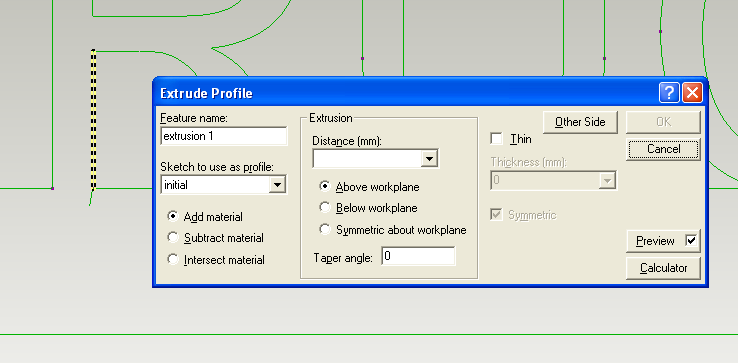This screenshot has height=363, width=738.
Task: Choose Above workplane radio button
Action: 325,186
